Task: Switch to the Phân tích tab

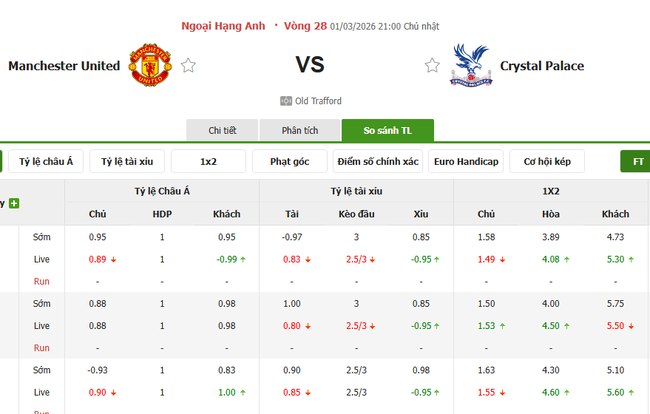Action: coord(299,131)
